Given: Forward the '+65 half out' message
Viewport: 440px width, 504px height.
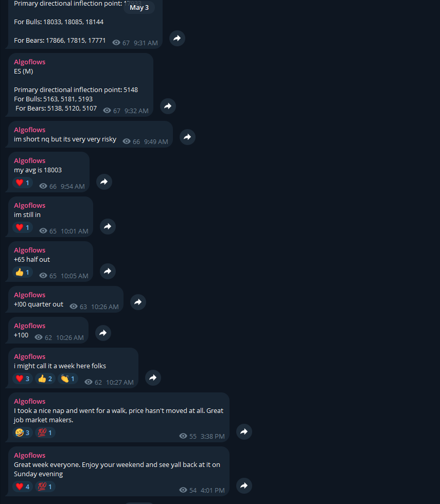Looking at the screenshot, I should coord(108,272).
